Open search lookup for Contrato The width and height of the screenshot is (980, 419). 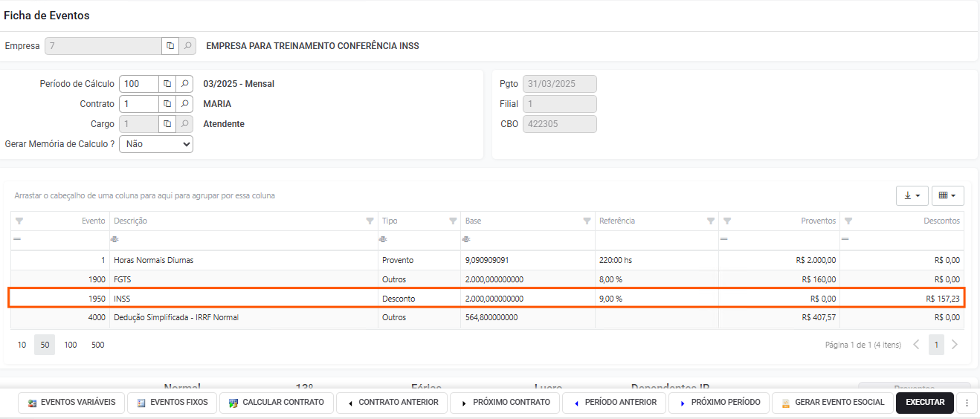(184, 104)
